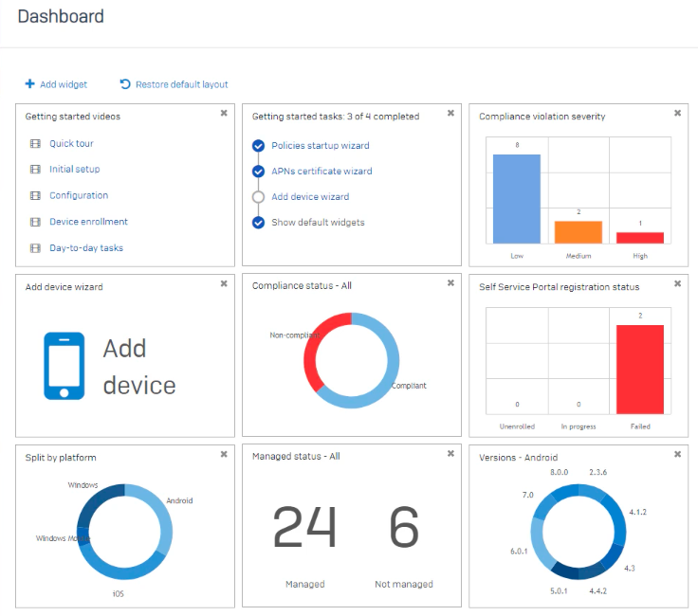Close the Getting started videos widget
This screenshot has height=616, width=698.
point(224,113)
